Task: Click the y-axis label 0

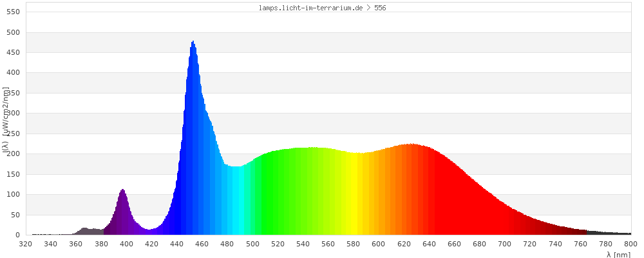Action: tap(18, 235)
